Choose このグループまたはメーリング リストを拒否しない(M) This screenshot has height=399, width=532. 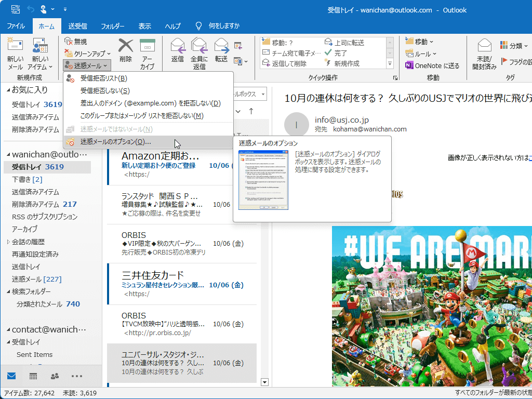(x=148, y=116)
